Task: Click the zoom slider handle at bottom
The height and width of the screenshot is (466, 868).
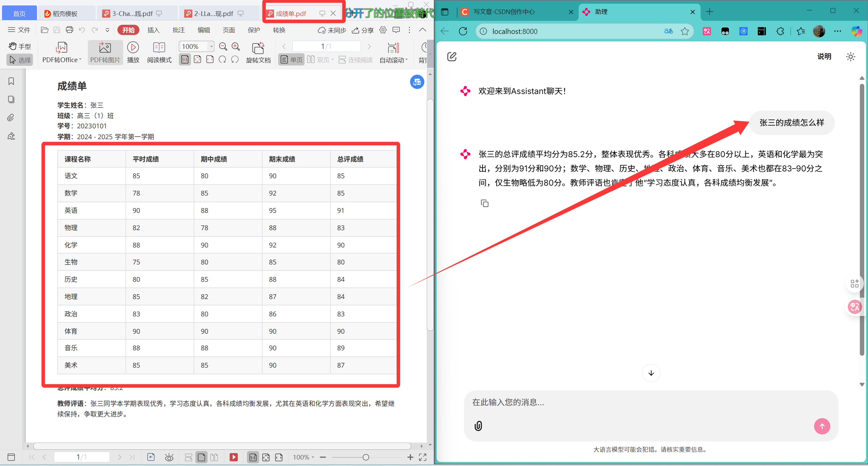Action: [x=366, y=457]
